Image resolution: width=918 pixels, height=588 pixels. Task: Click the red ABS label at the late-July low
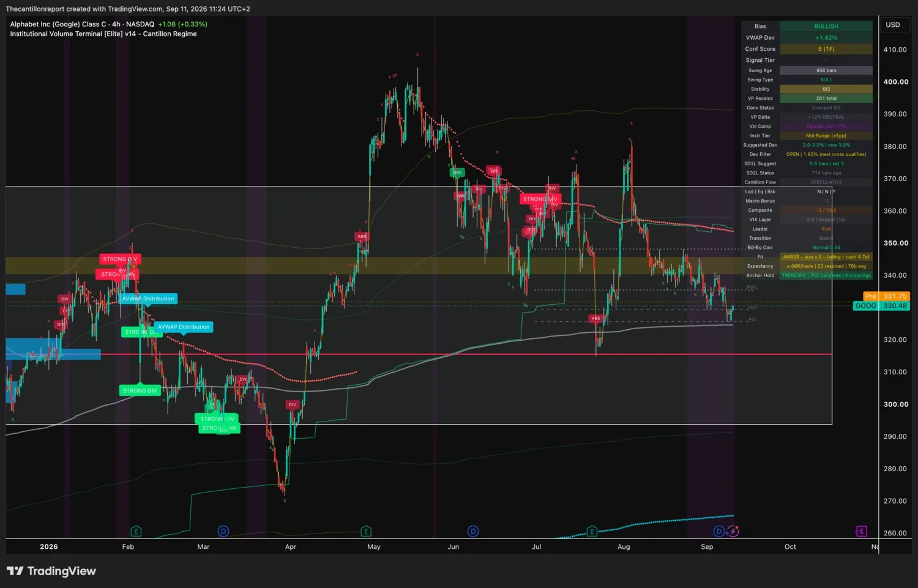pyautogui.click(x=595, y=318)
